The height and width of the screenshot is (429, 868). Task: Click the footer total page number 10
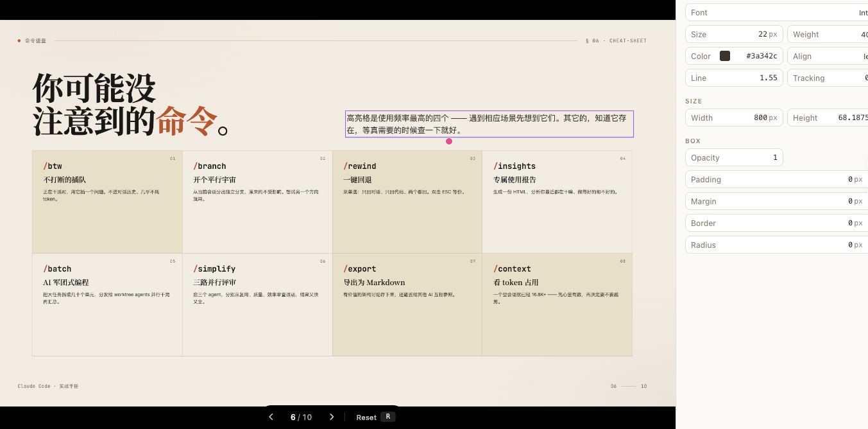[643, 386]
